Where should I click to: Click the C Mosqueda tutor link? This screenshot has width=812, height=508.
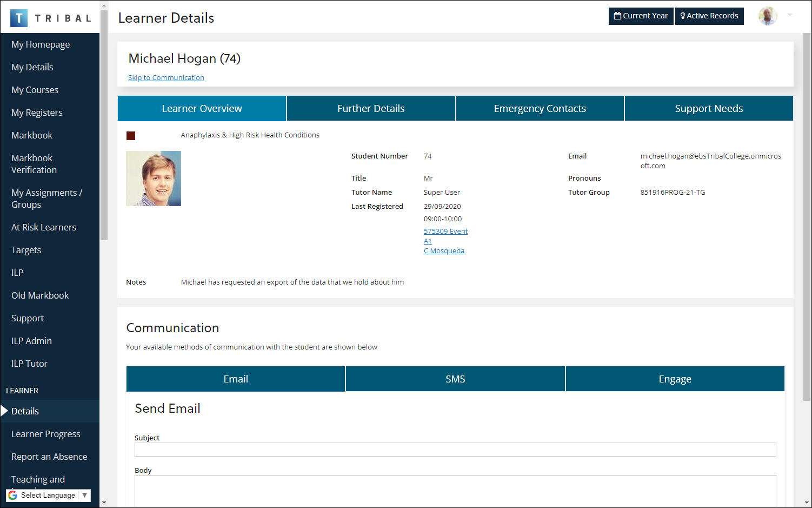(444, 250)
